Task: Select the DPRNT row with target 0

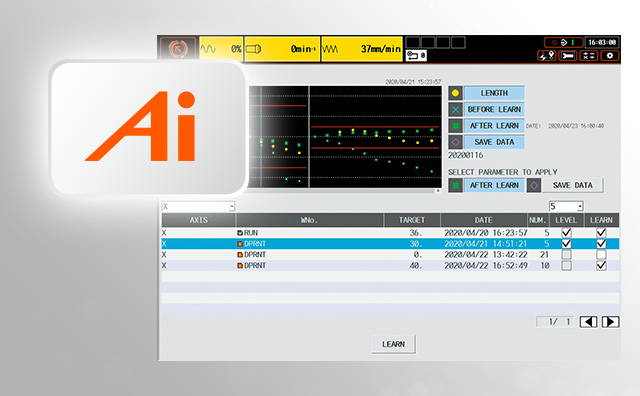Action: [x=390, y=255]
